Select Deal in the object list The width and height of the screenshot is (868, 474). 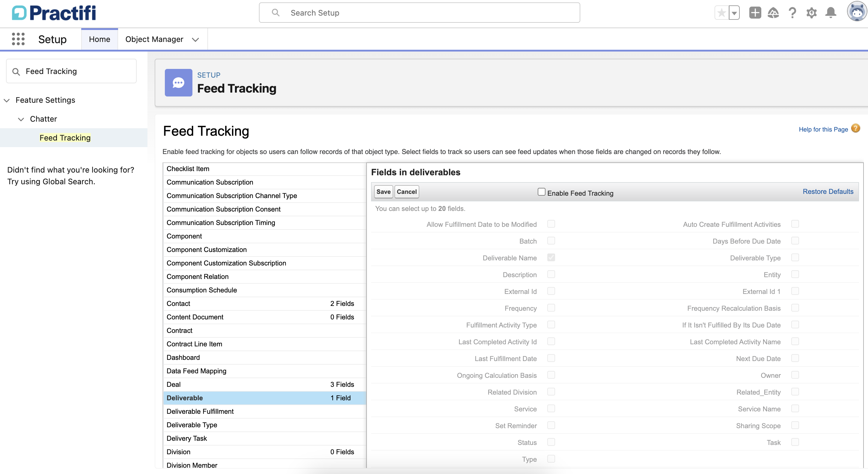pyautogui.click(x=174, y=384)
